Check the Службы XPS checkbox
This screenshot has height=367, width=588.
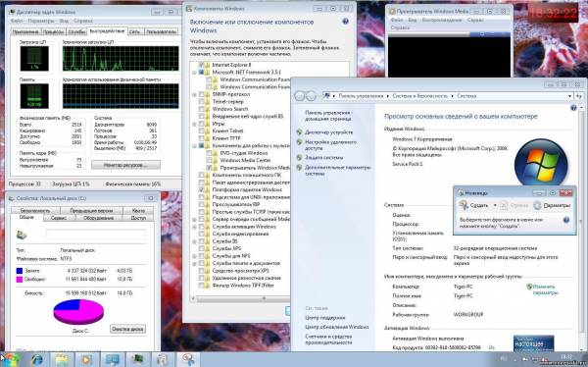(201, 248)
